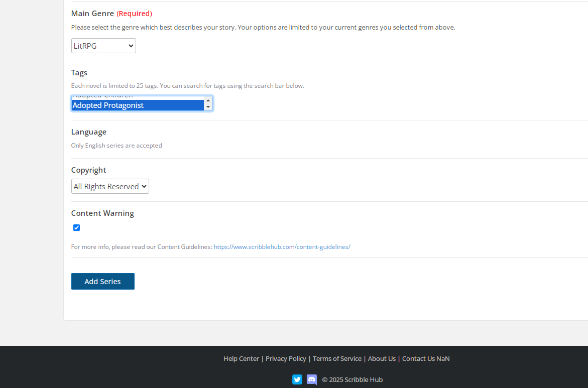Go to Help Center in footer
This screenshot has width=588, height=388.
click(x=241, y=358)
